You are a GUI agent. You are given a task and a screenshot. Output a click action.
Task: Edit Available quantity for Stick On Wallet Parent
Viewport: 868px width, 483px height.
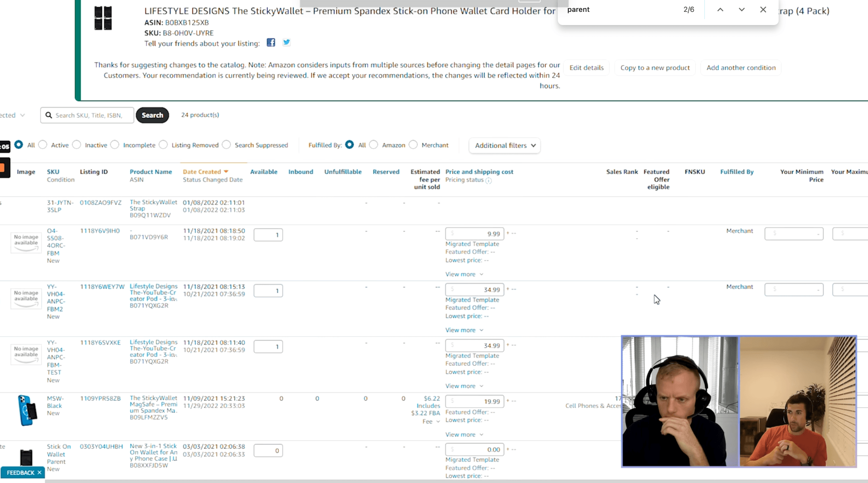268,450
